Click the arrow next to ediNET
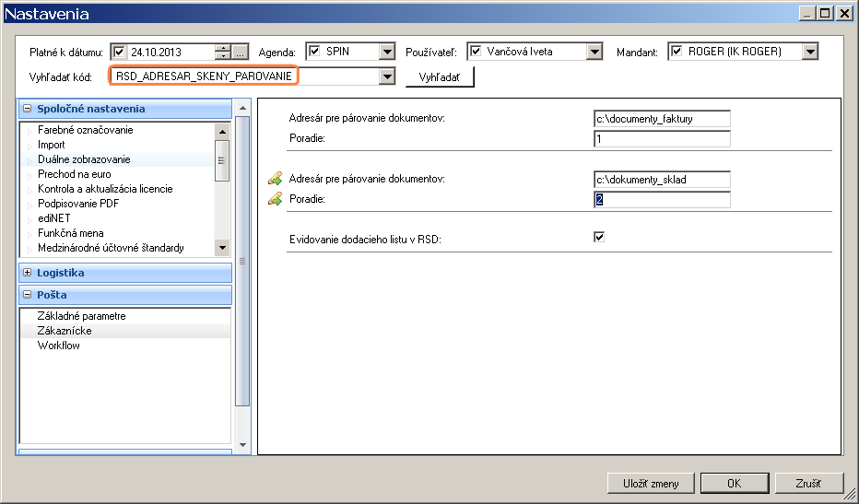 (x=29, y=219)
